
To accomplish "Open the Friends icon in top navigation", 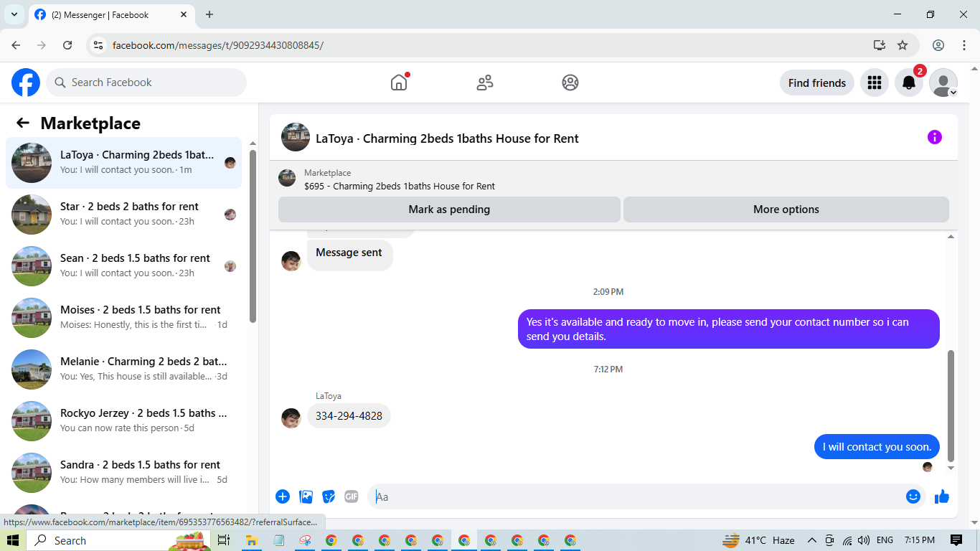I will tap(485, 83).
